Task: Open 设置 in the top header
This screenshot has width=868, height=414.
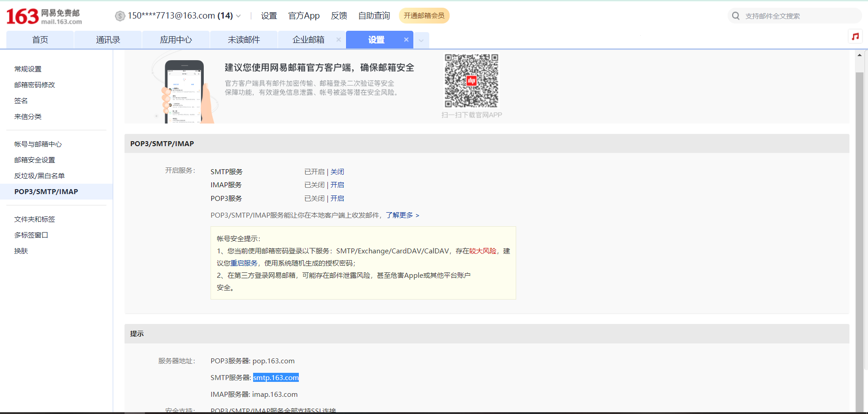Action: tap(269, 16)
